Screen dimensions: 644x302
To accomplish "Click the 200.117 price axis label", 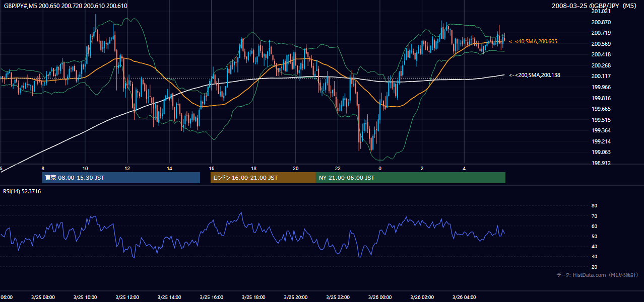I will pyautogui.click(x=601, y=76).
